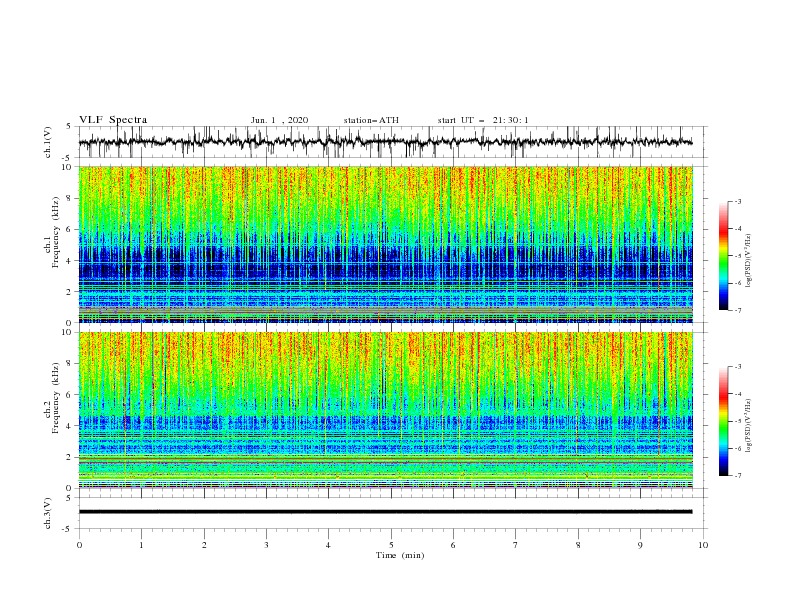Click the "VLF Spectra" title text
Viewport: 792px width, 612px height.
coord(113,120)
